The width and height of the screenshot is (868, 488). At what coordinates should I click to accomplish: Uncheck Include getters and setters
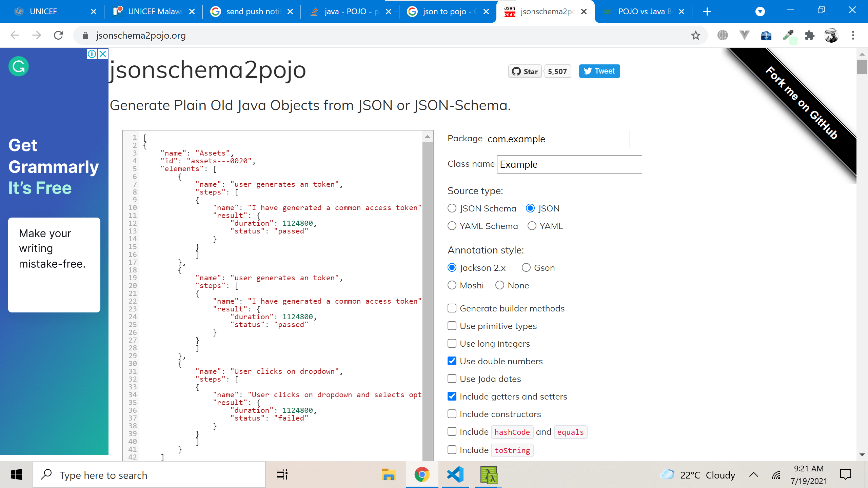(452, 396)
